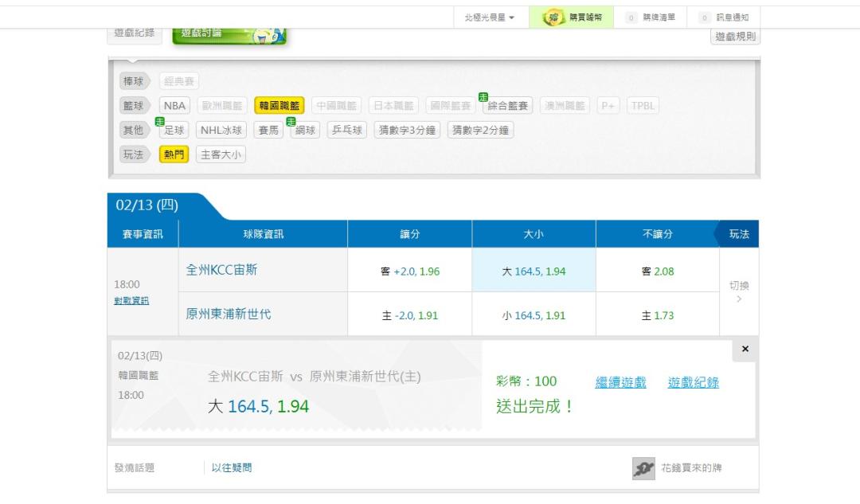This screenshot has width=860, height=504.
Task: Select the 棒球 category label
Action: 133,81
